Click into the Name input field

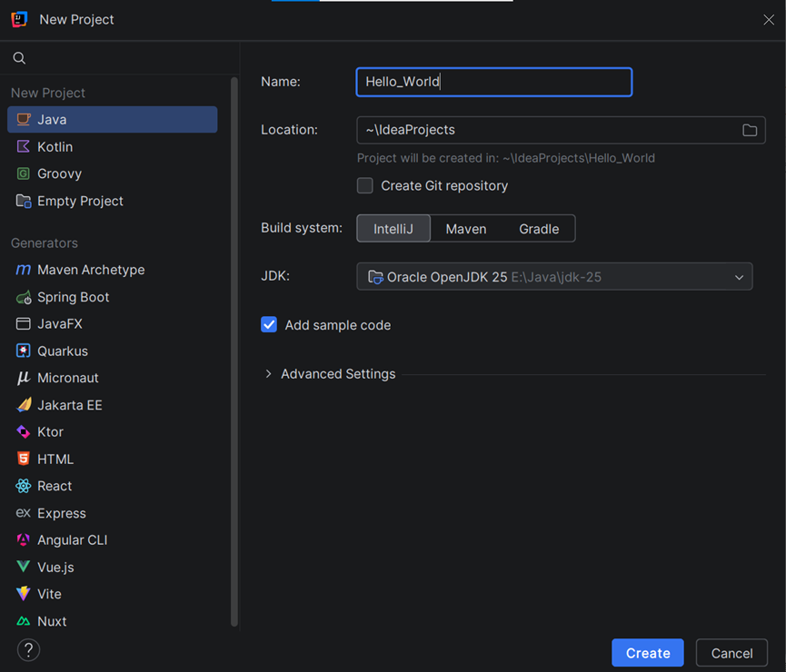click(x=494, y=82)
